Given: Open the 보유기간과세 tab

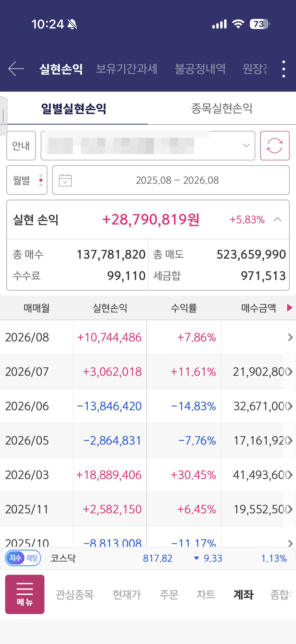Looking at the screenshot, I should tap(126, 69).
